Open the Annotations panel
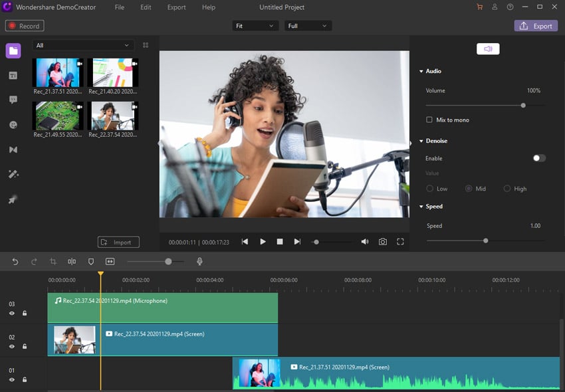565x392 pixels. 13,100
